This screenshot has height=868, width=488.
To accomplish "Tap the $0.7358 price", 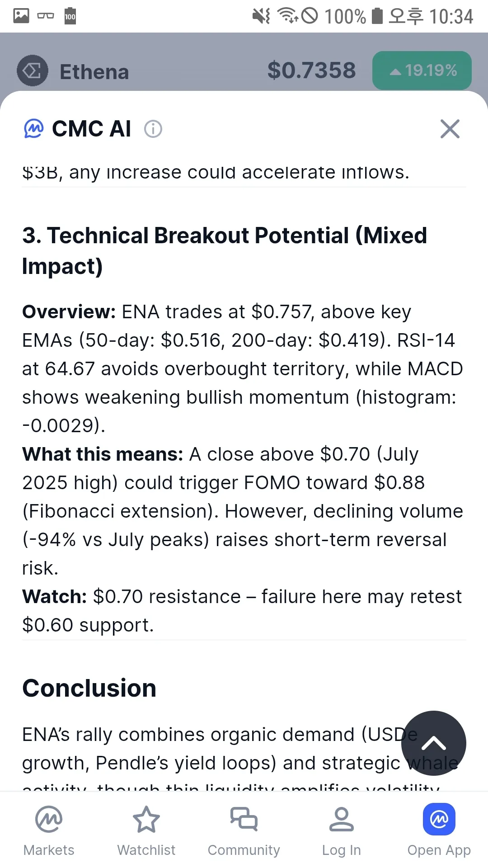I will point(311,71).
